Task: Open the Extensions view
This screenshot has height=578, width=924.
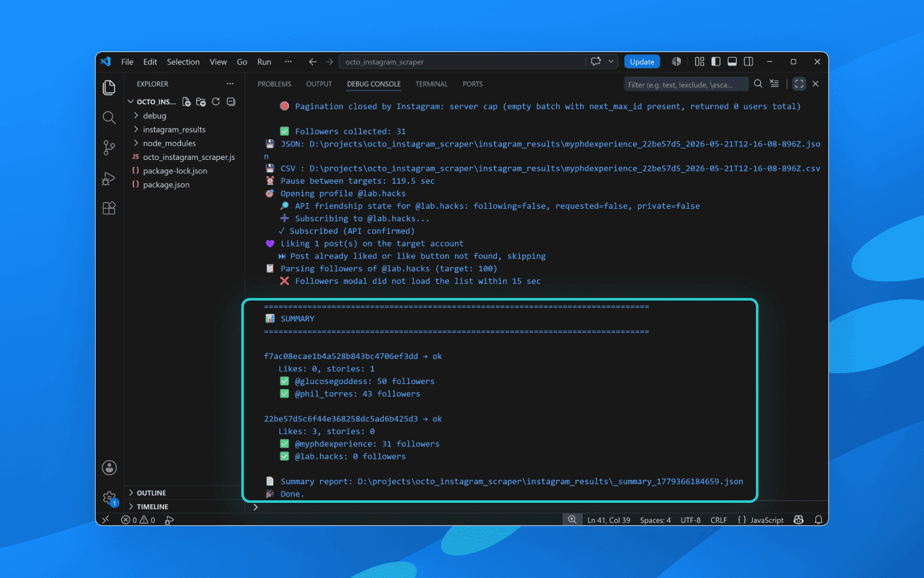Action: [x=109, y=208]
